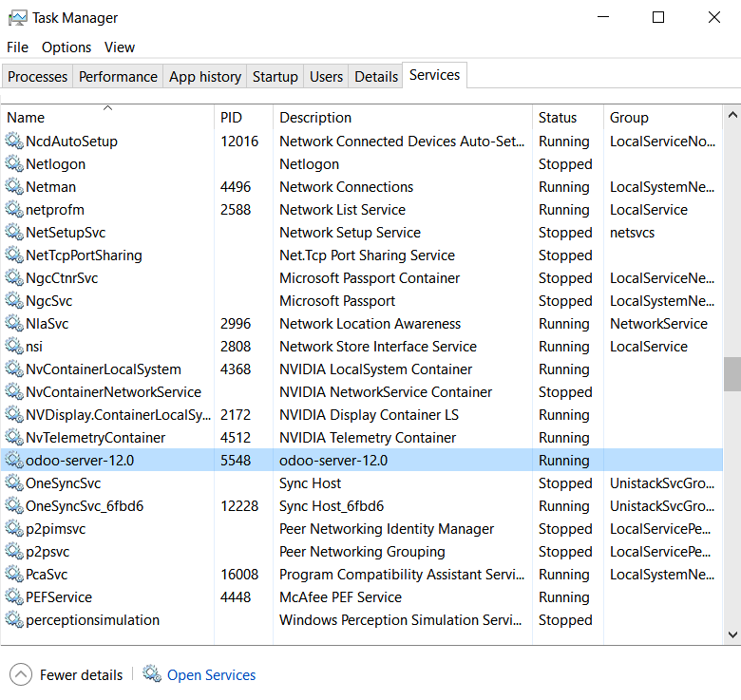
Task: Switch to the Performance tab
Action: point(118,77)
